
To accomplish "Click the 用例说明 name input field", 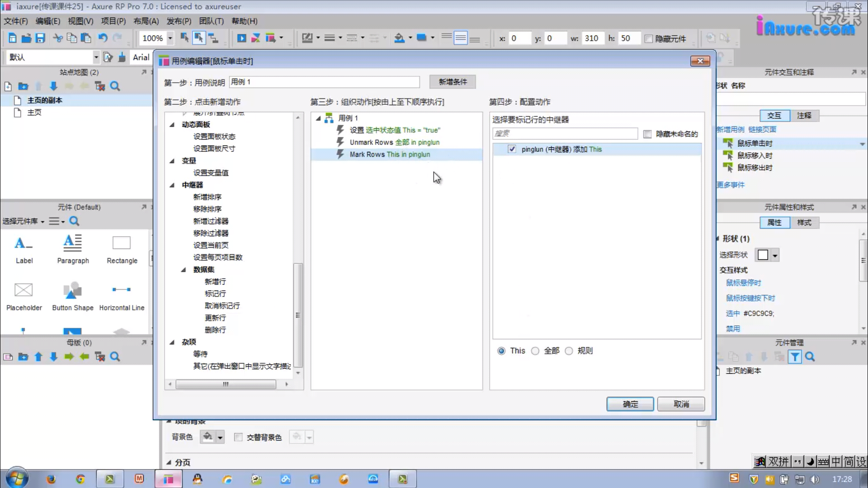I will coord(325,82).
